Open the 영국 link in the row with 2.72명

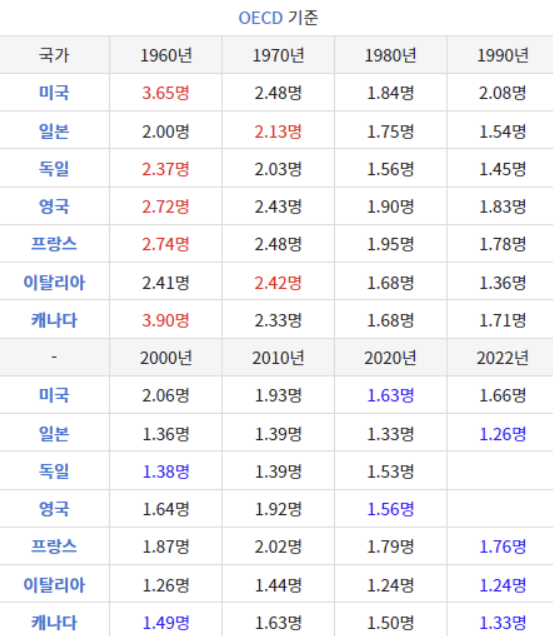(54, 206)
